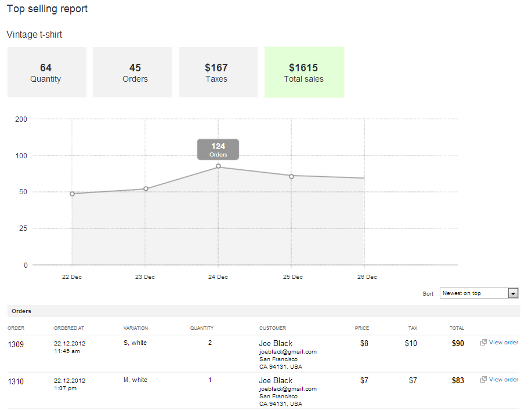
Task: Select the Quantity summary tile showing 64
Action: point(46,72)
